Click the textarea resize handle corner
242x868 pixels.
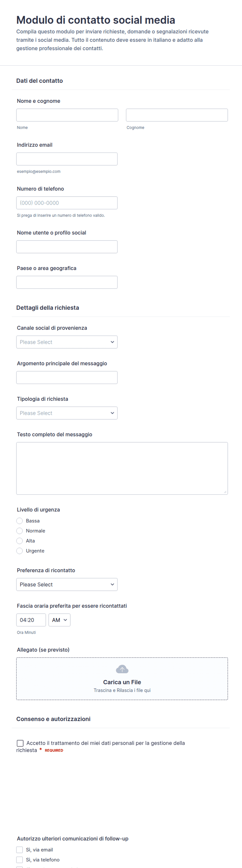click(225, 492)
